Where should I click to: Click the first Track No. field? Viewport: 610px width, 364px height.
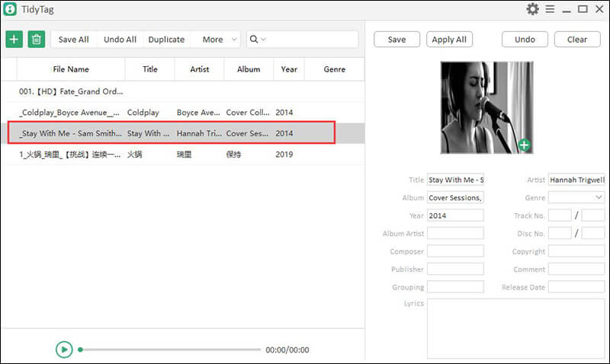tap(560, 216)
